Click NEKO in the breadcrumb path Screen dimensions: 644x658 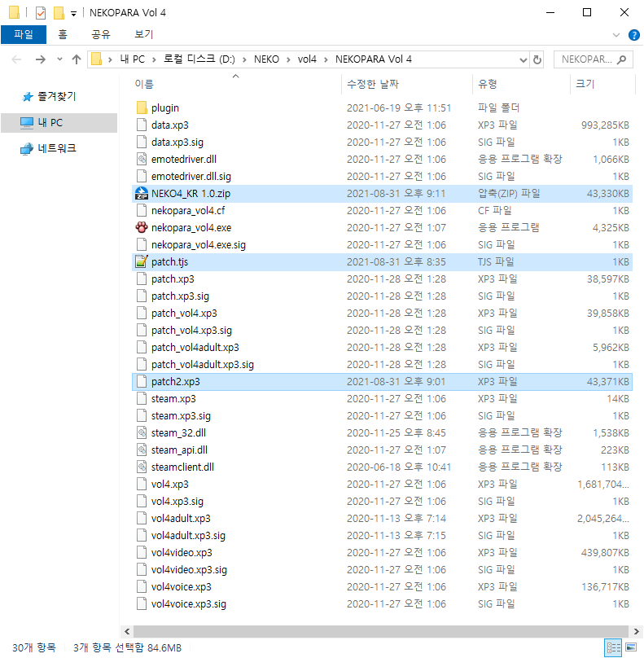[266, 59]
